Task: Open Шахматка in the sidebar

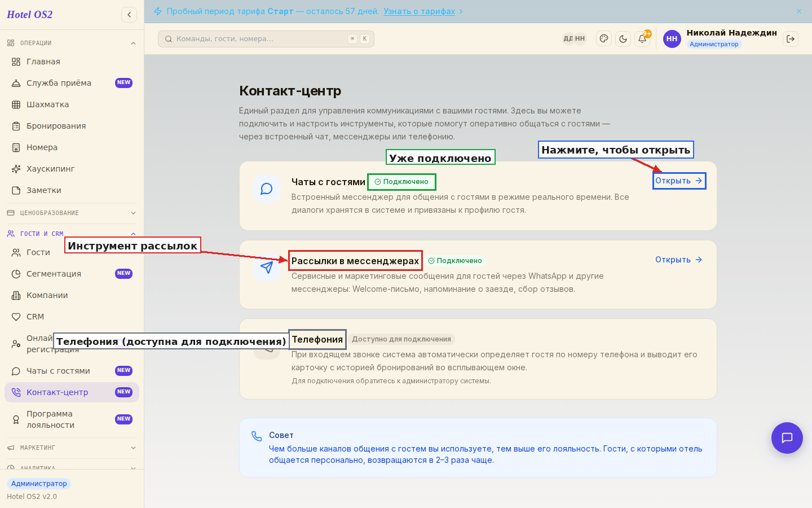Action: click(x=72, y=104)
